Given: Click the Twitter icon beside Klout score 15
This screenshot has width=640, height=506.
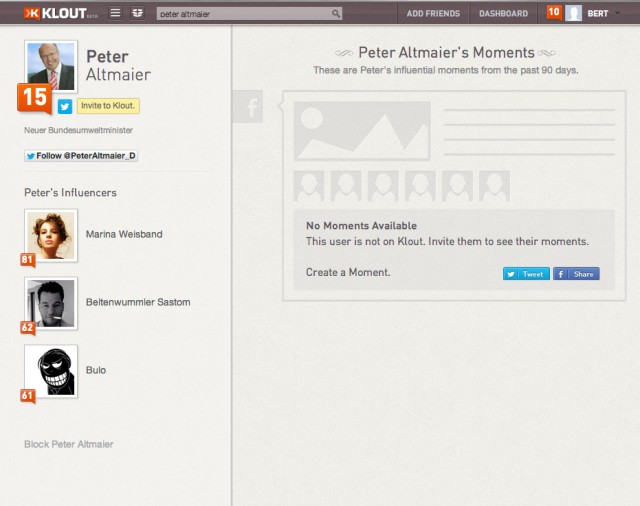Looking at the screenshot, I should (x=64, y=106).
